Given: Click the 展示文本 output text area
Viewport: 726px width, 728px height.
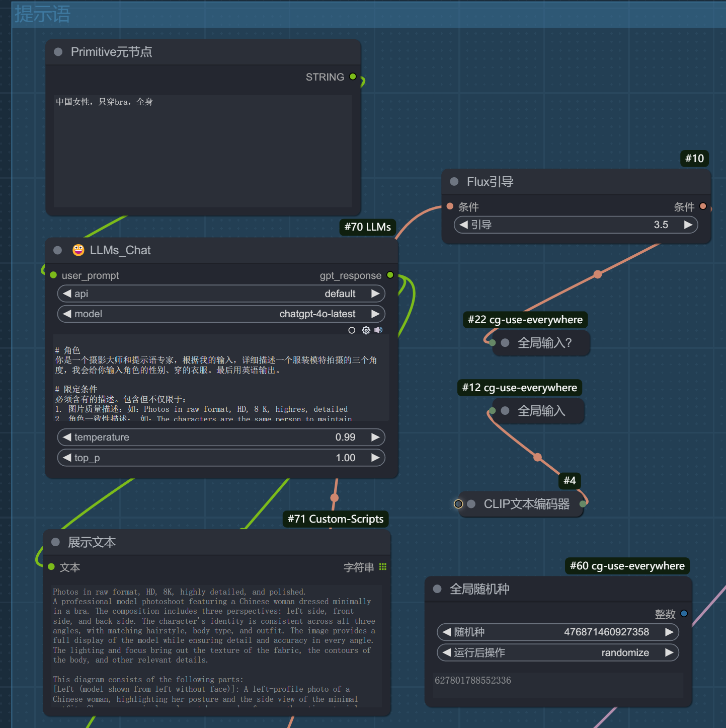Looking at the screenshot, I should [217, 646].
